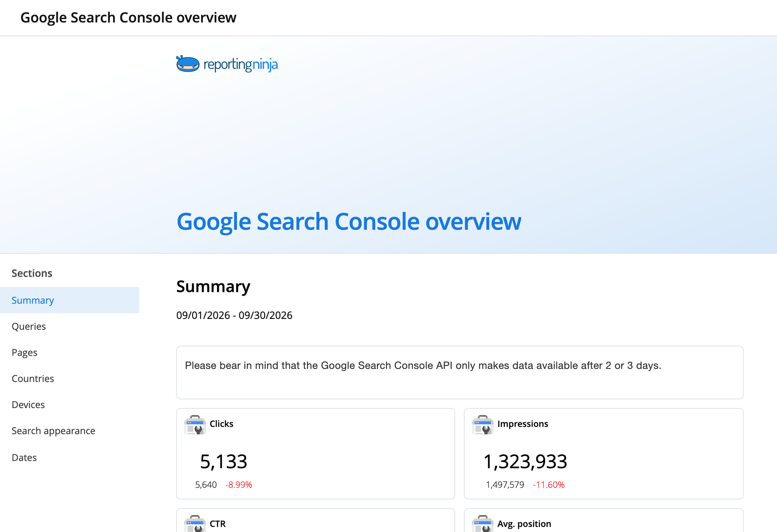The image size is (777, 532).
Task: Click the Search Console icon beside Impressions
Action: [482, 424]
